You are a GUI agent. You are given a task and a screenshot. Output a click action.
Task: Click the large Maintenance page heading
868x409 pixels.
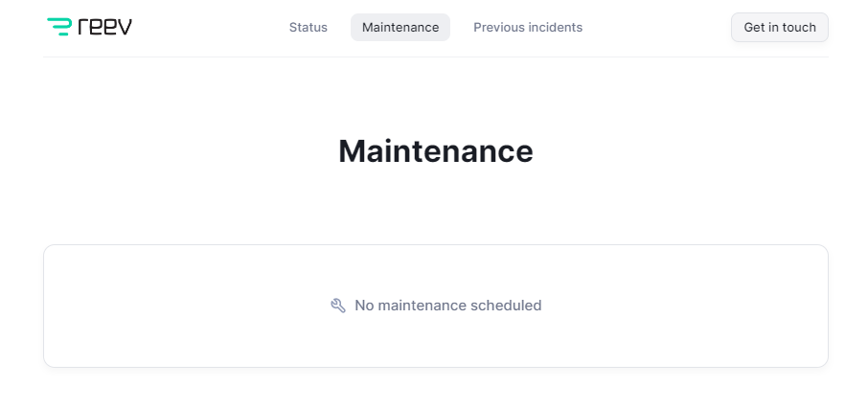click(435, 151)
